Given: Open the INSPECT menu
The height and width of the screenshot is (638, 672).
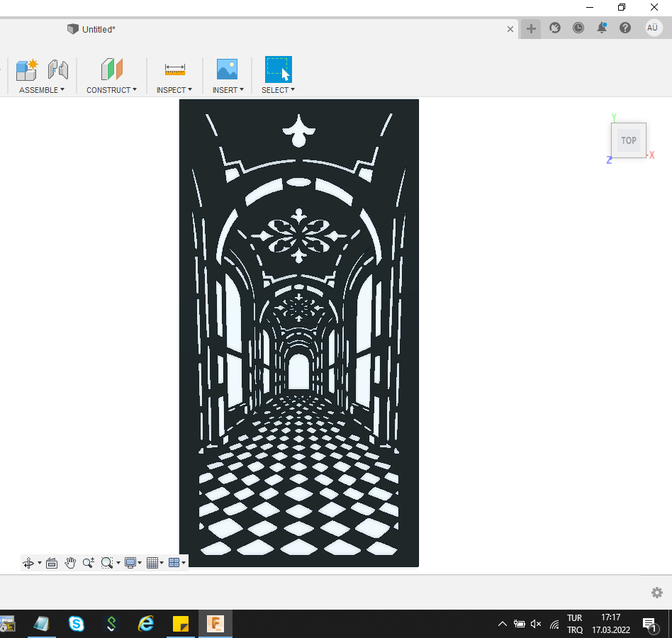Looking at the screenshot, I should pyautogui.click(x=174, y=90).
